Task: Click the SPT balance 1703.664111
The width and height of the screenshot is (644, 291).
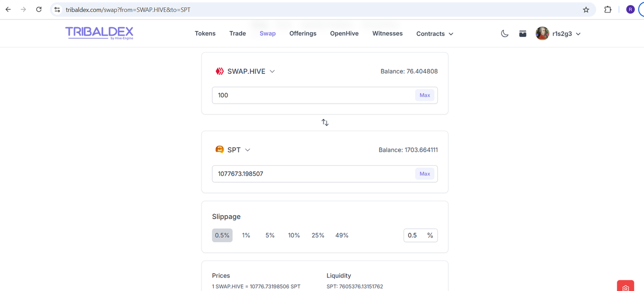Action: pyautogui.click(x=408, y=150)
